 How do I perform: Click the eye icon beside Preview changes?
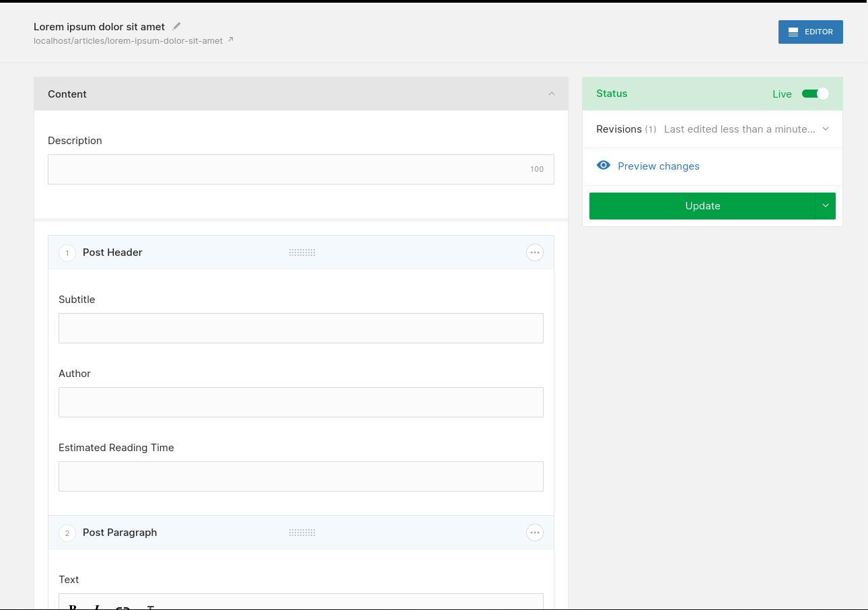coord(604,166)
